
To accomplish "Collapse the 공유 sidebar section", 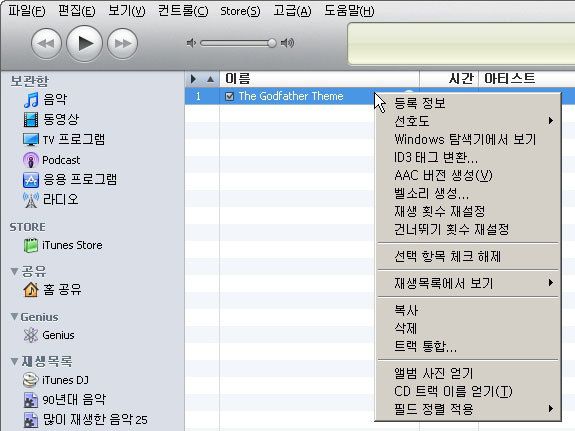I will [14, 271].
